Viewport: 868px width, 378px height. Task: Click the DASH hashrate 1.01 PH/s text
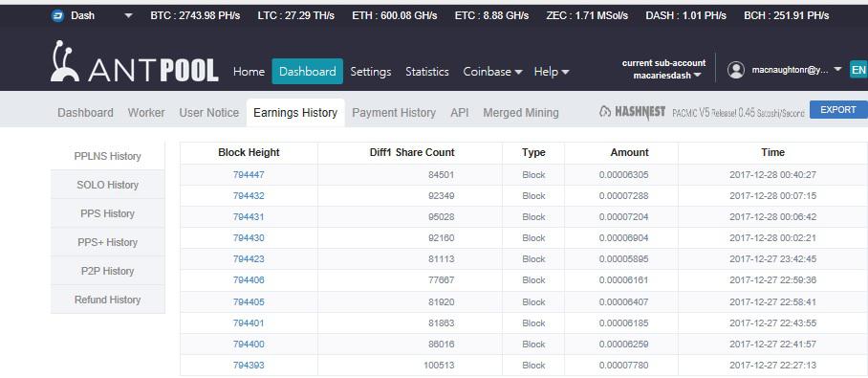pyautogui.click(x=685, y=15)
